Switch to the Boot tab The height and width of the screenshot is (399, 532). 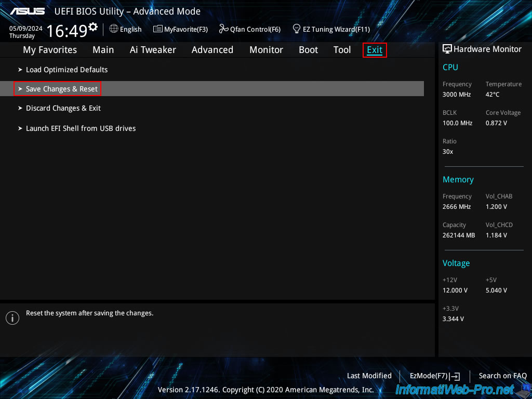(x=308, y=50)
